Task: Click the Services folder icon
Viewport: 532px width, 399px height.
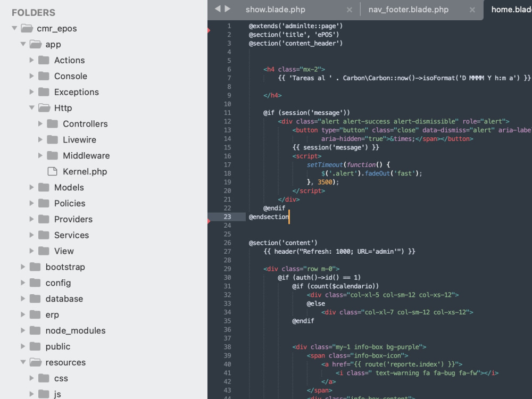Action: (x=44, y=235)
